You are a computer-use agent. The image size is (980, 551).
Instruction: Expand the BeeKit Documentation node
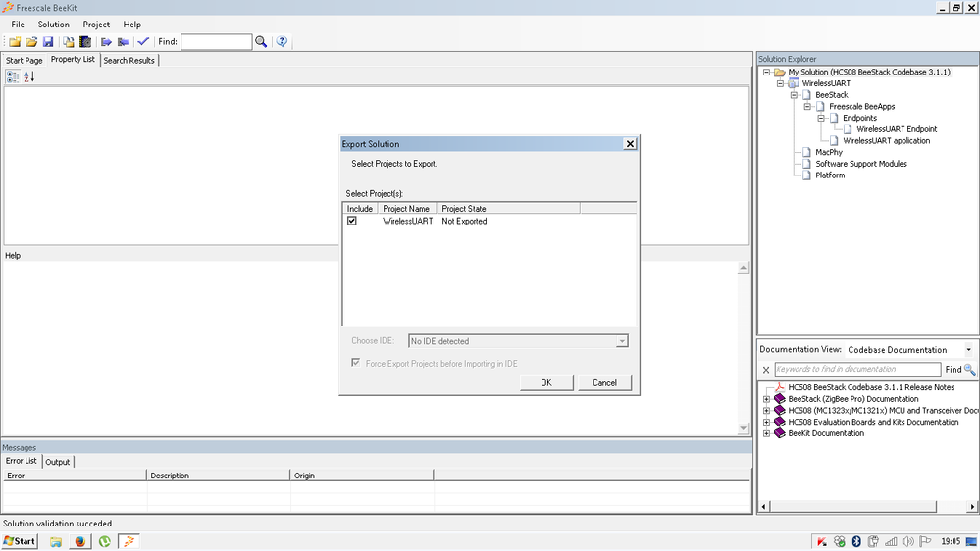click(x=766, y=433)
